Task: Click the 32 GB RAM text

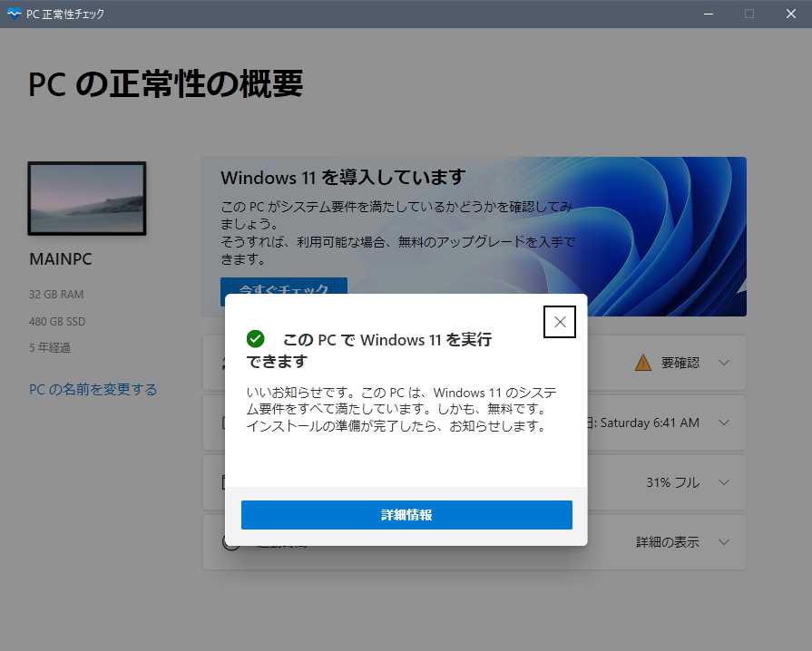Action: pyautogui.click(x=56, y=295)
